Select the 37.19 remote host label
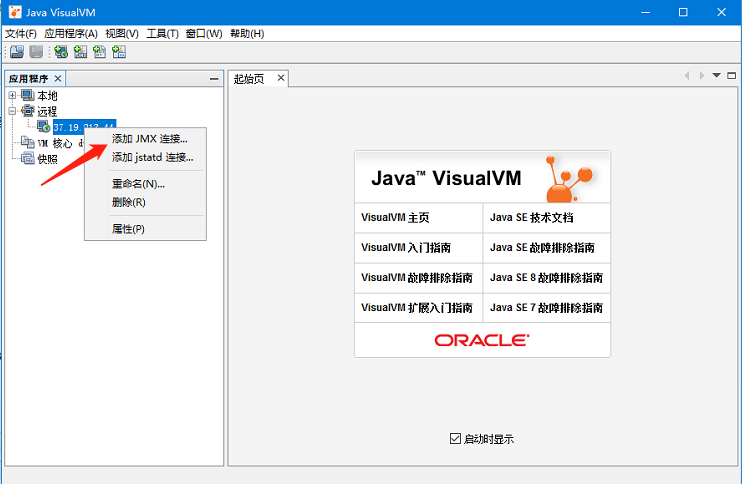 (x=68, y=127)
